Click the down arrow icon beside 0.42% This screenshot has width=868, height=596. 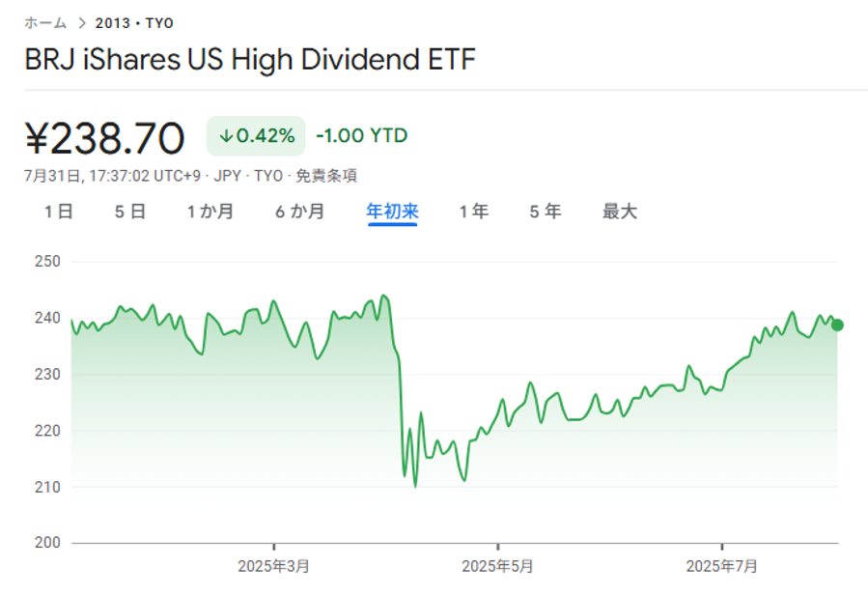coord(226,136)
